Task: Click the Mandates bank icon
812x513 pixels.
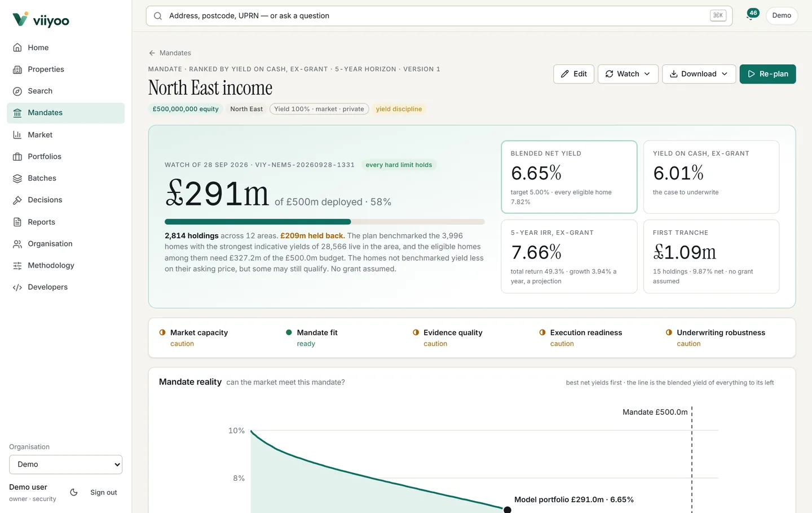Action: (17, 113)
